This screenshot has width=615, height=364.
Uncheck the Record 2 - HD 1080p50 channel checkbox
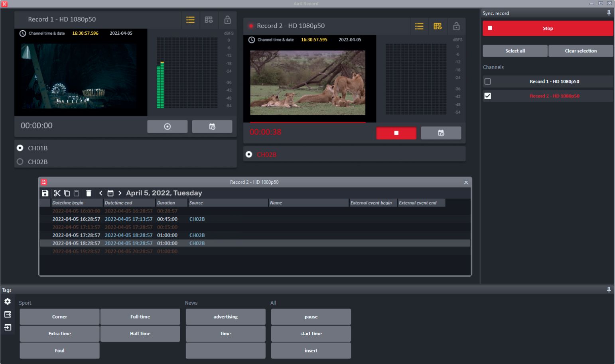click(x=487, y=96)
